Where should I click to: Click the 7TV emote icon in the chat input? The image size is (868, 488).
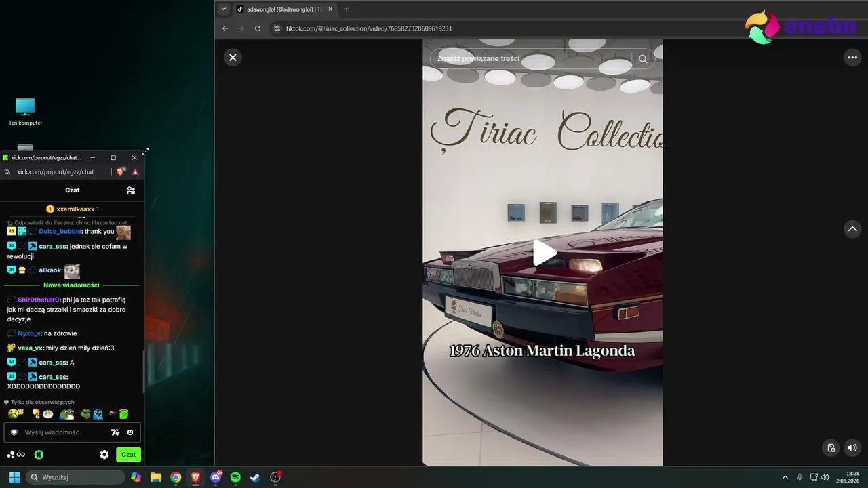[115, 432]
